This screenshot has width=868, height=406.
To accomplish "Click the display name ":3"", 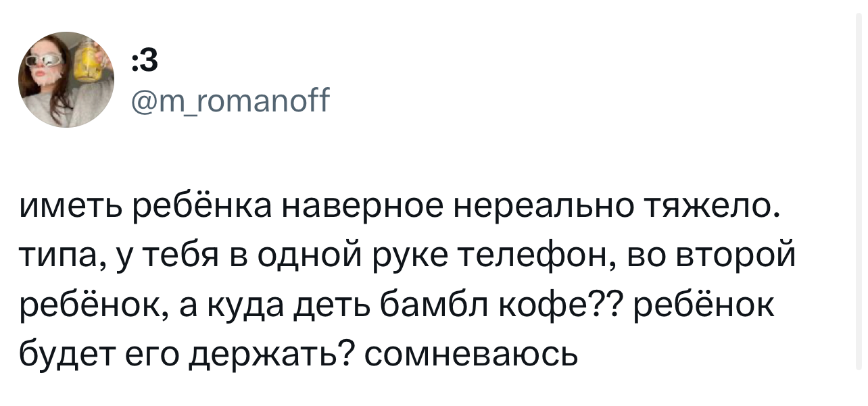I will click(145, 61).
